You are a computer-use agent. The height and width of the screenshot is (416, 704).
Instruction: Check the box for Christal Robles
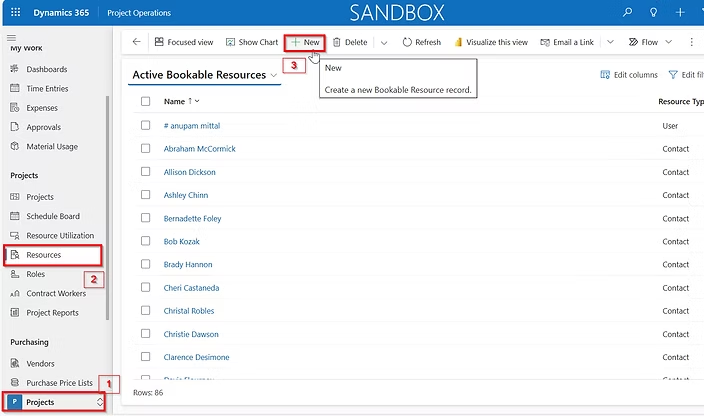145,310
